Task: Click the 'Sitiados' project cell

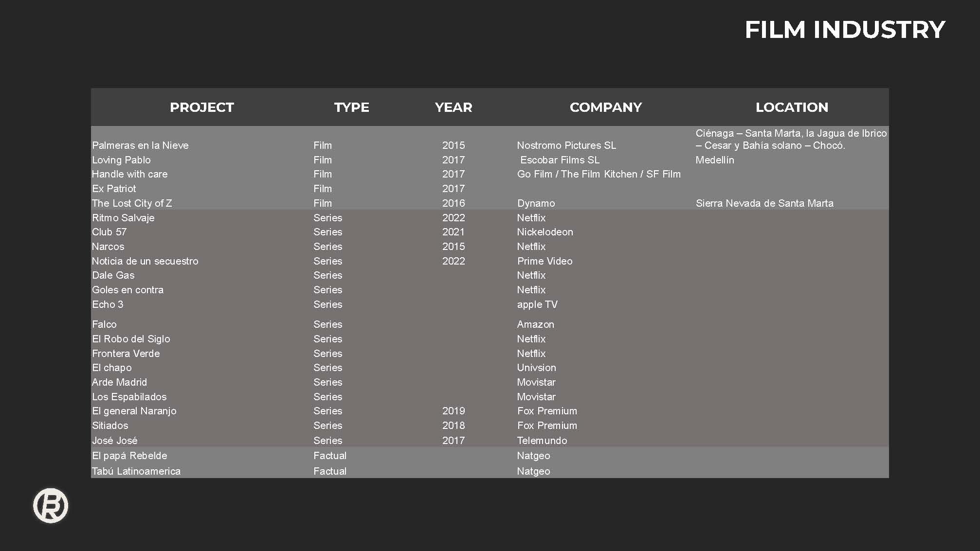Action: click(110, 426)
